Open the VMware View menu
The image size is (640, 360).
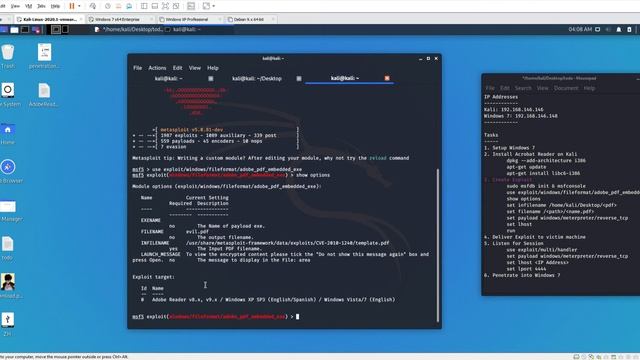click(15, 6)
